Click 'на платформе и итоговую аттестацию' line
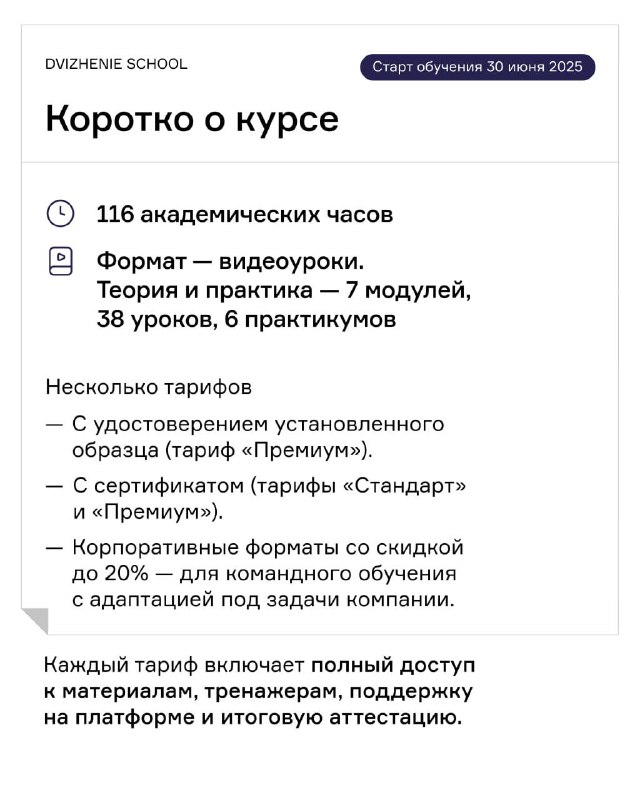This screenshot has height=800, width=640. 253,718
